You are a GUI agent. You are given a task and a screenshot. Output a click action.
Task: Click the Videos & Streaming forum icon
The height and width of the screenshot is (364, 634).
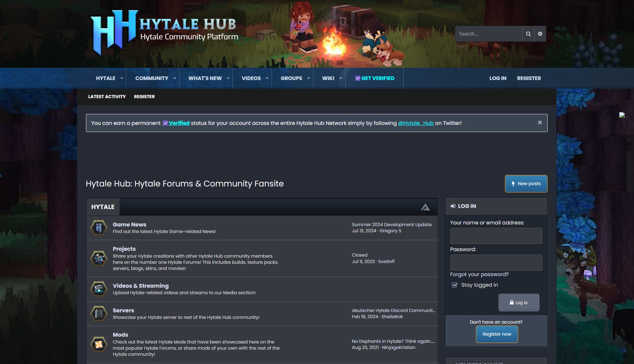coord(99,289)
